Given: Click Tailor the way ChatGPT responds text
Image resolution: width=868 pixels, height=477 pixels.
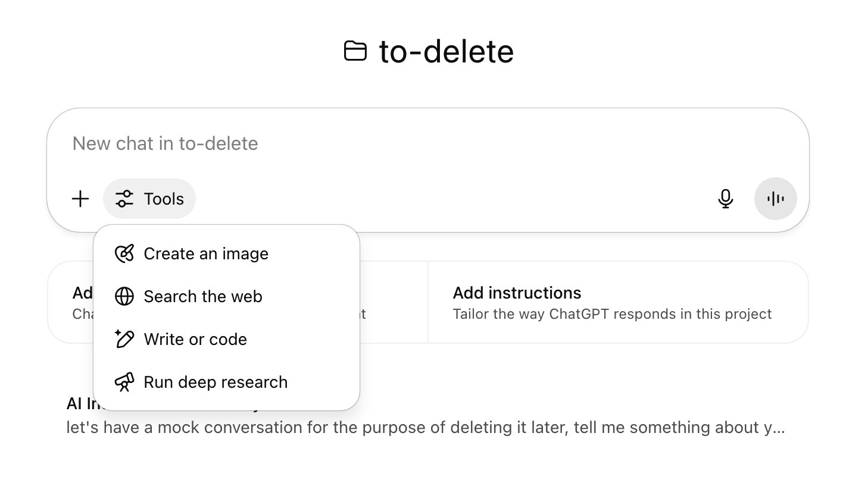Looking at the screenshot, I should coord(612,314).
